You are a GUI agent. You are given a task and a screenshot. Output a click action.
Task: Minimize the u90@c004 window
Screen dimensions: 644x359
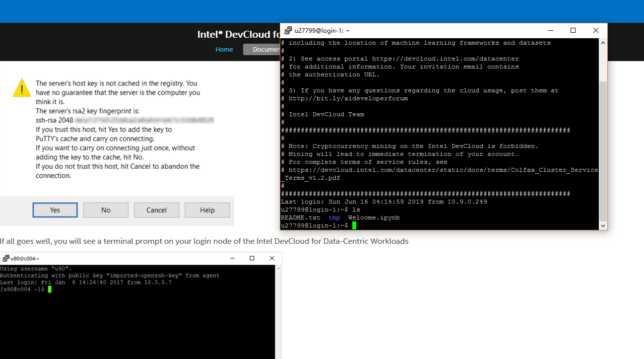(232, 258)
